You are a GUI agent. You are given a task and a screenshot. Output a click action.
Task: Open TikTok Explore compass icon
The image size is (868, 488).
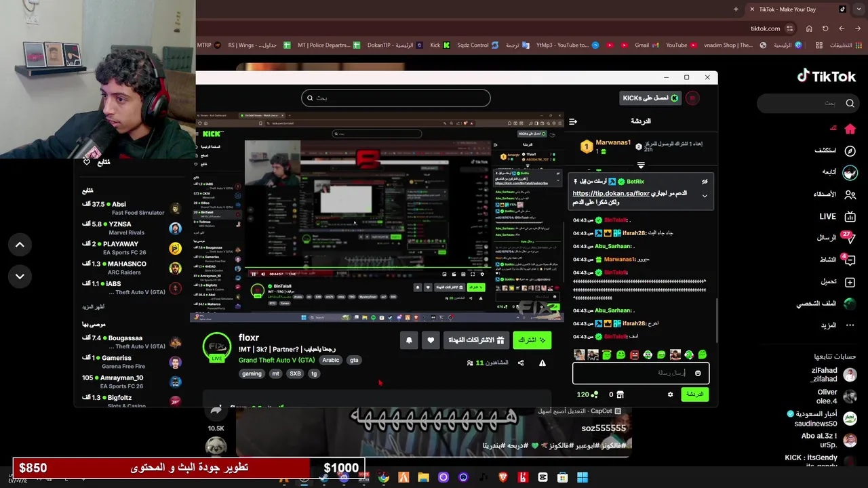pyautogui.click(x=850, y=150)
